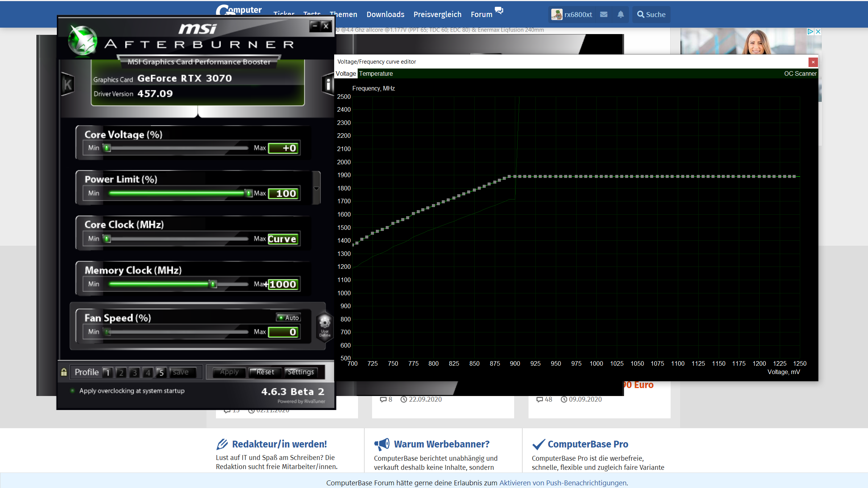
Task: Open the notifications bell in the ComputerBase header
Action: pos(621,14)
